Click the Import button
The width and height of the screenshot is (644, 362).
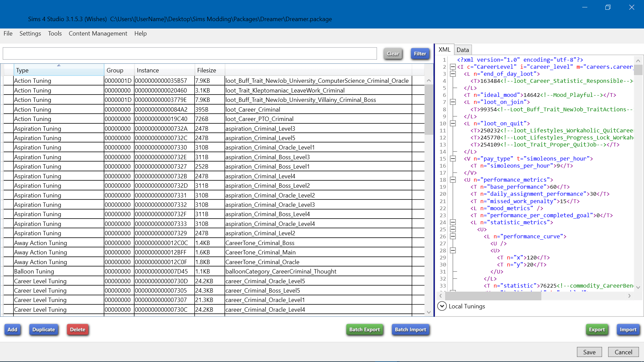[628, 329]
